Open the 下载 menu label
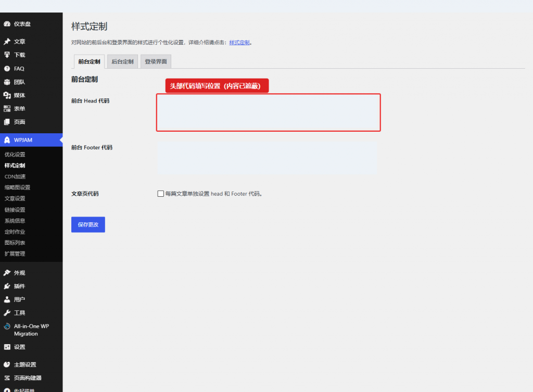533x392 pixels. coord(20,55)
